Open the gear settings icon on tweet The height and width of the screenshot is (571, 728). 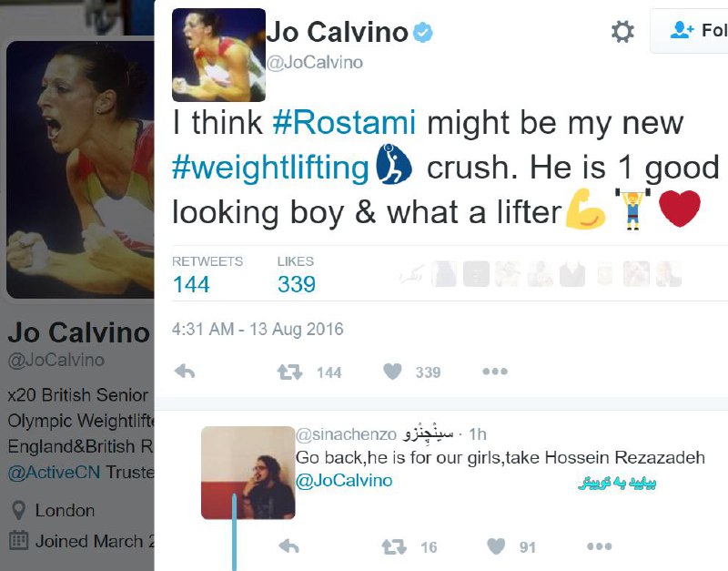tap(622, 32)
